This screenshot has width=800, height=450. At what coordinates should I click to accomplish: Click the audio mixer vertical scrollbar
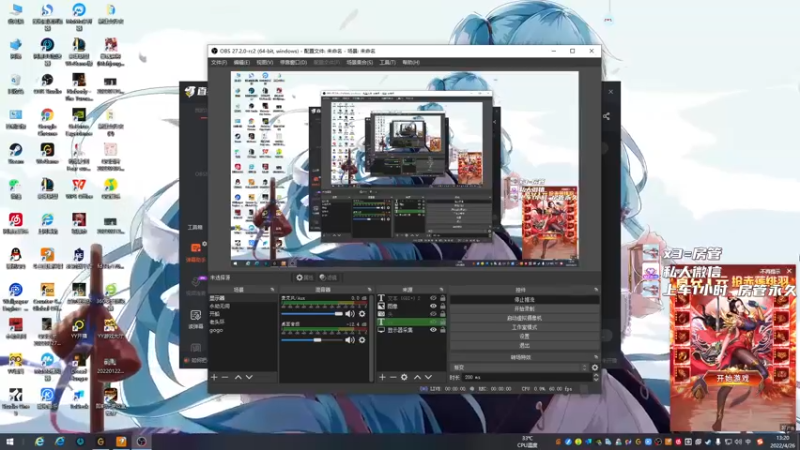tap(371, 337)
